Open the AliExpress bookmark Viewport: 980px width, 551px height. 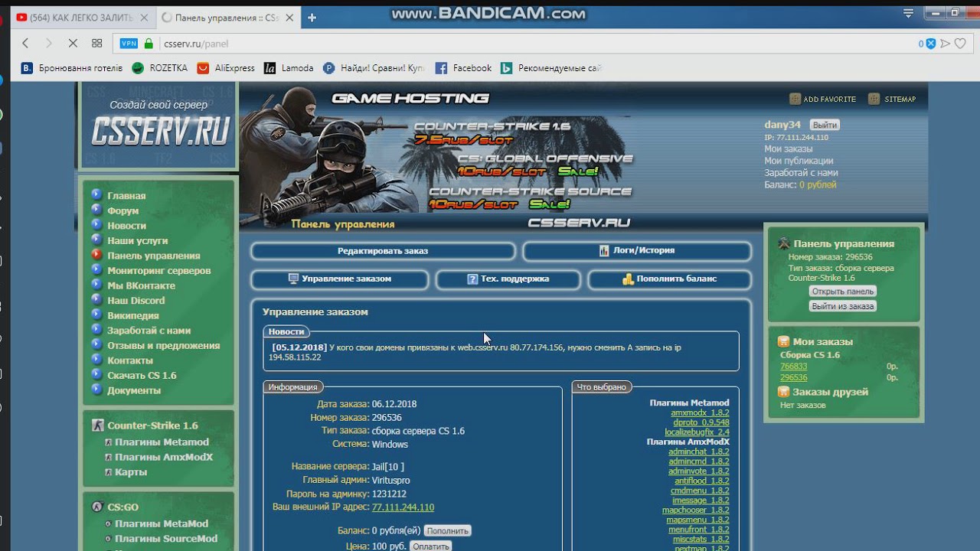click(x=226, y=68)
